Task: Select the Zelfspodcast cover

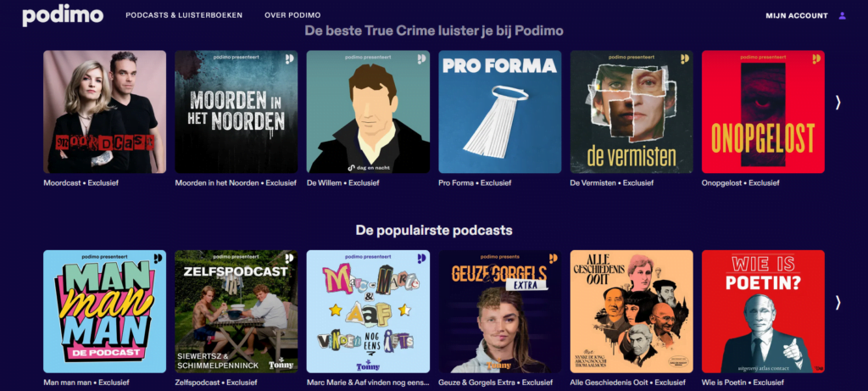Action: [x=236, y=311]
